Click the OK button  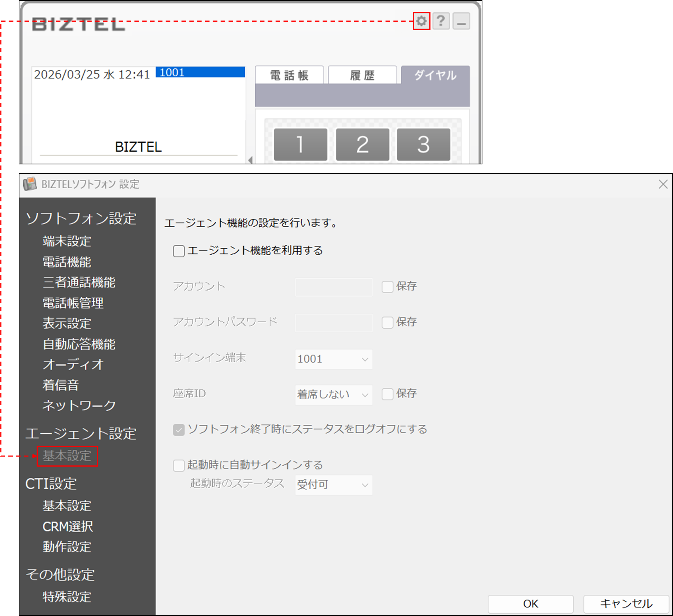[x=530, y=604]
